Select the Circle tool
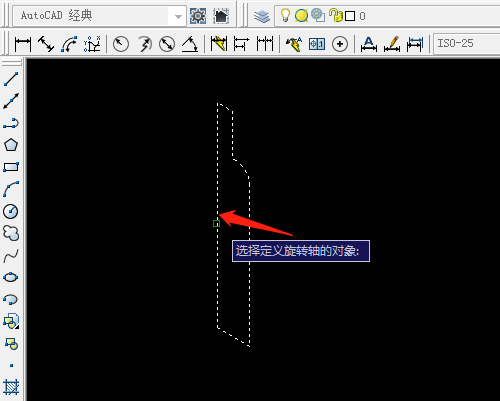This screenshot has width=500, height=401. [11, 211]
